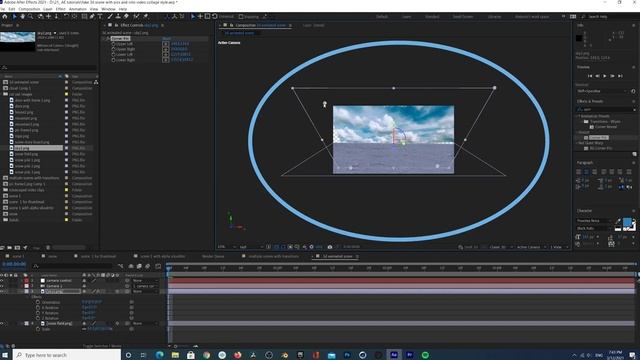Screen dimensions: 640x360
Task: Open the Animation menu
Action: point(78,9)
